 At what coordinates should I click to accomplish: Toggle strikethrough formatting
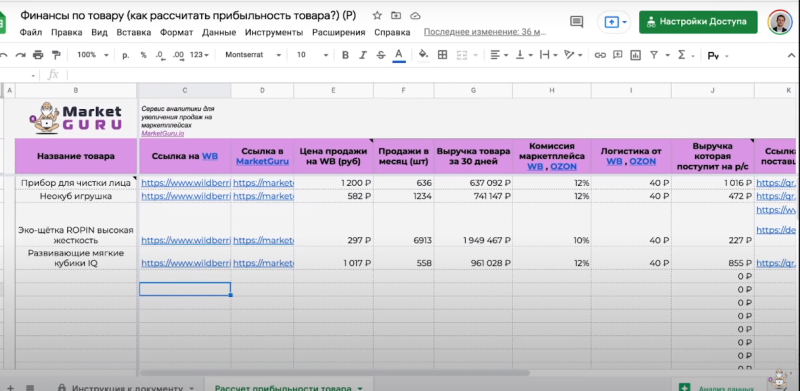(x=381, y=55)
